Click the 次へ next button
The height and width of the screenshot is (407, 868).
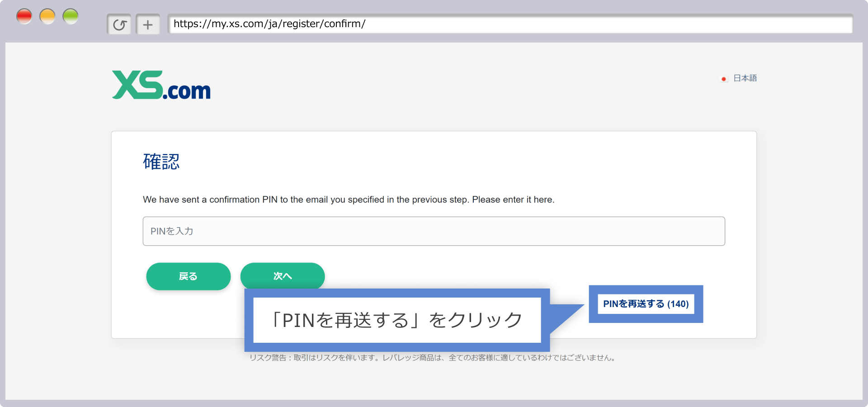coord(283,275)
